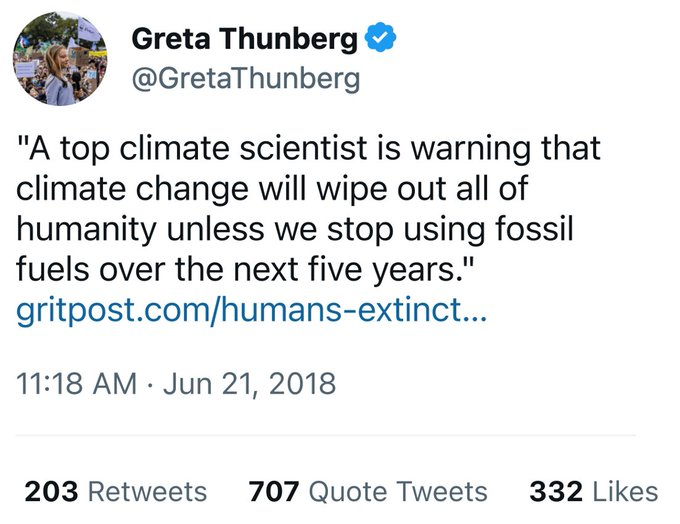The height and width of the screenshot is (524, 680).
Task: Click the divider line below the timestamp
Action: tap(326, 435)
